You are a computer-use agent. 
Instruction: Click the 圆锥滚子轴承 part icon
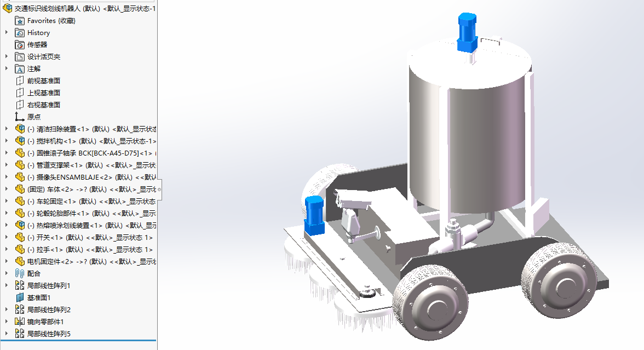(19, 153)
